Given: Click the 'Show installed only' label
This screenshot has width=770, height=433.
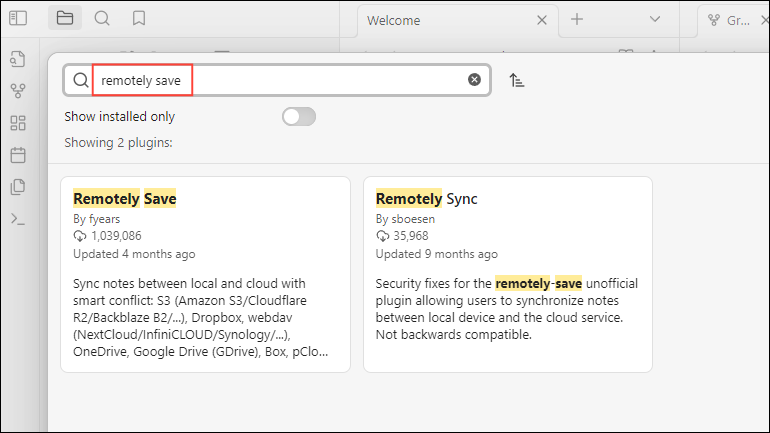Looking at the screenshot, I should [119, 117].
